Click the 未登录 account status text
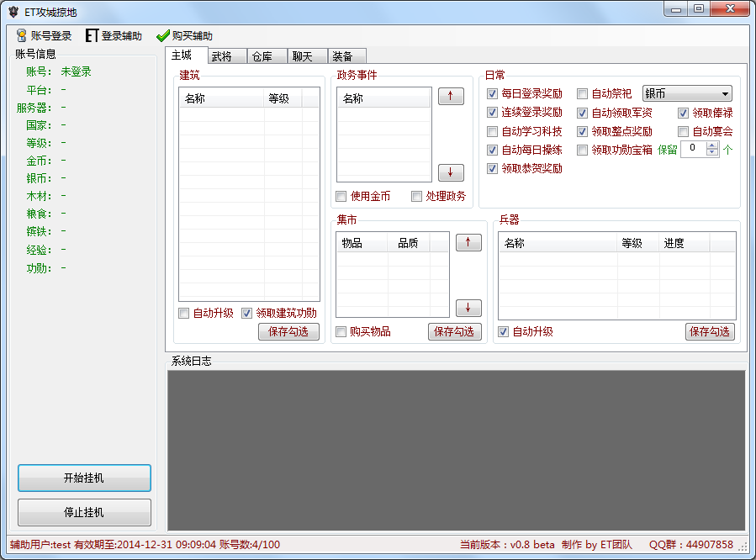The width and height of the screenshot is (756, 560). (x=77, y=71)
